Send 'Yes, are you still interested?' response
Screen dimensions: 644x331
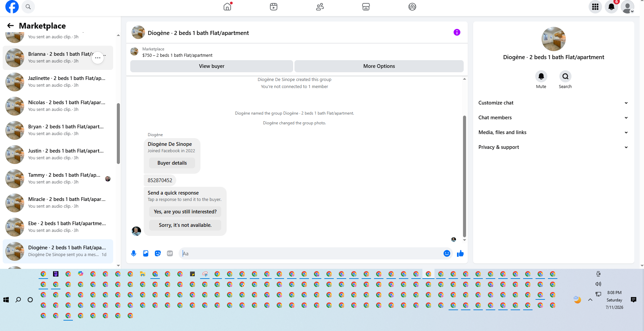[x=185, y=212]
